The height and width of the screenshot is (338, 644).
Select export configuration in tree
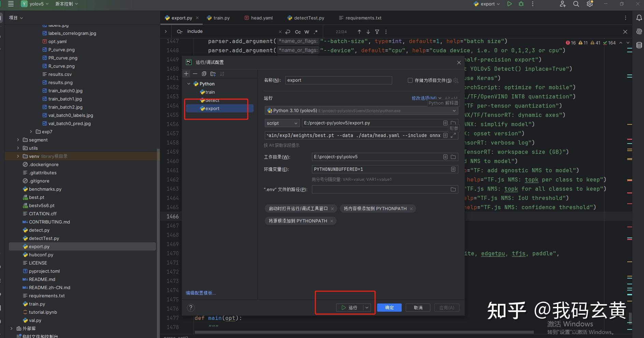[x=219, y=108]
